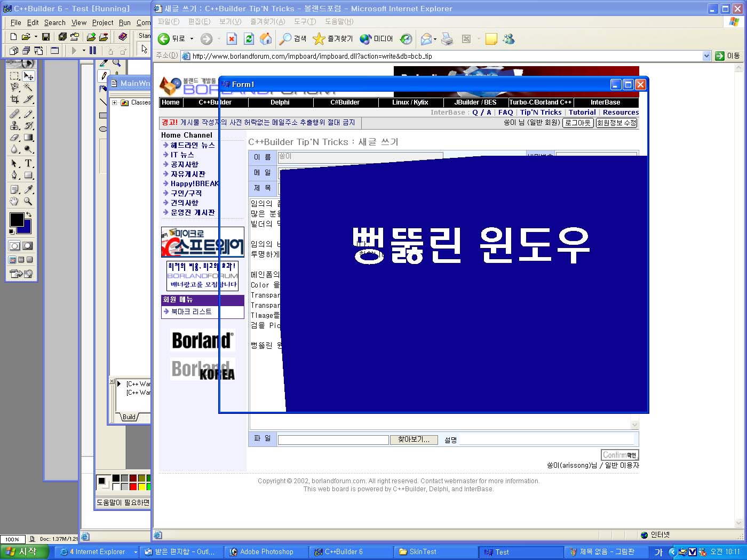Choose the Type tool in Photoshop

(28, 163)
